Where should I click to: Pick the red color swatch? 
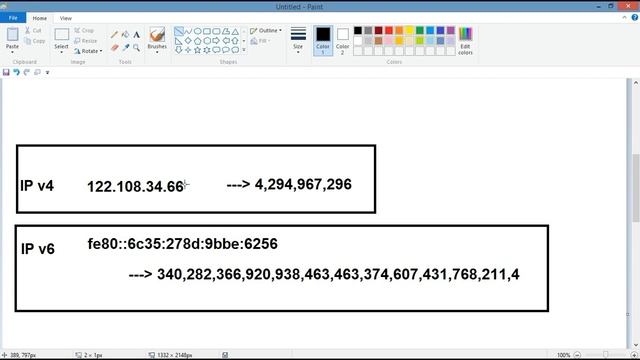coord(389,31)
